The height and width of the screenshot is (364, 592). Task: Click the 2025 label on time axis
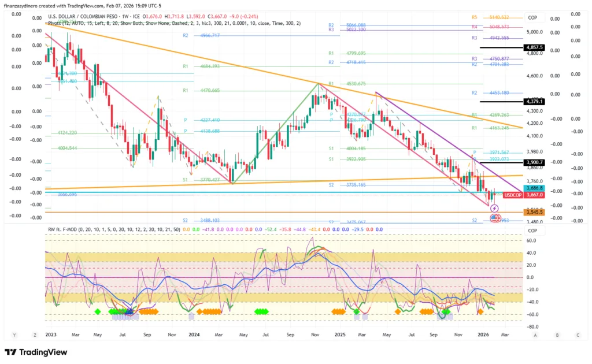coord(340,335)
